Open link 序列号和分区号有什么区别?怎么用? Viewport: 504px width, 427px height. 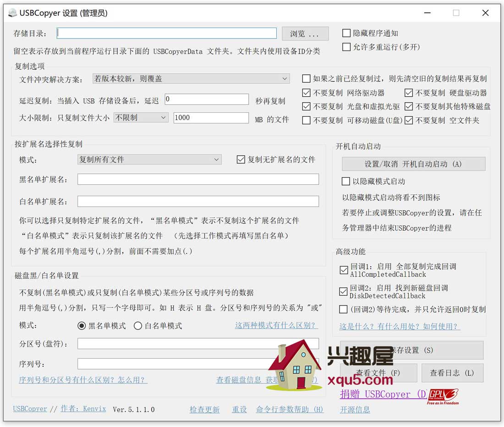(83, 380)
